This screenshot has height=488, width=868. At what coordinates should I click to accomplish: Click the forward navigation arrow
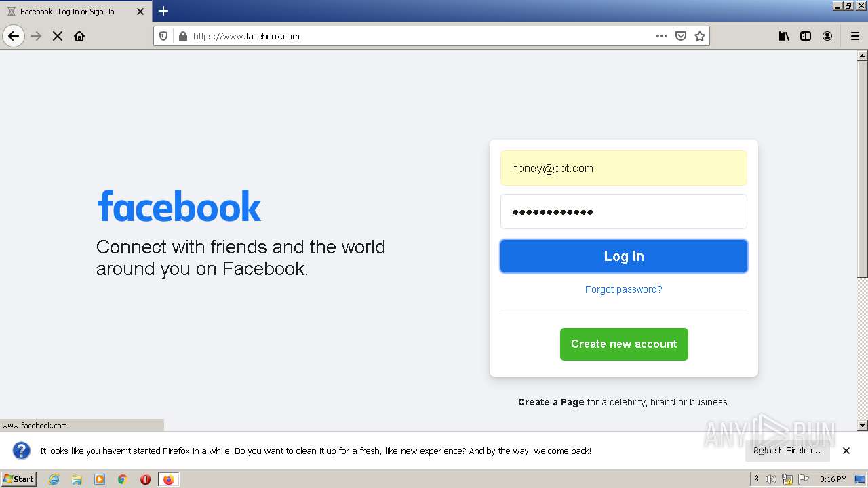(x=36, y=36)
